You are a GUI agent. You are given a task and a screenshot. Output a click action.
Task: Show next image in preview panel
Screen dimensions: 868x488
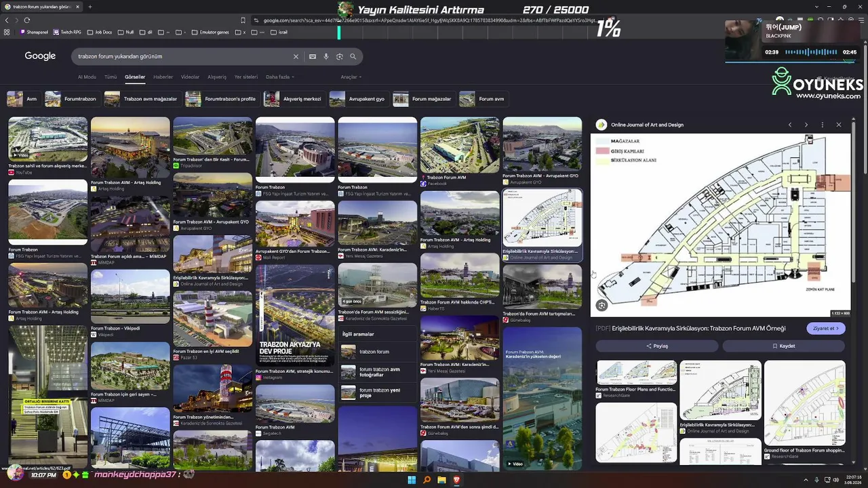806,125
